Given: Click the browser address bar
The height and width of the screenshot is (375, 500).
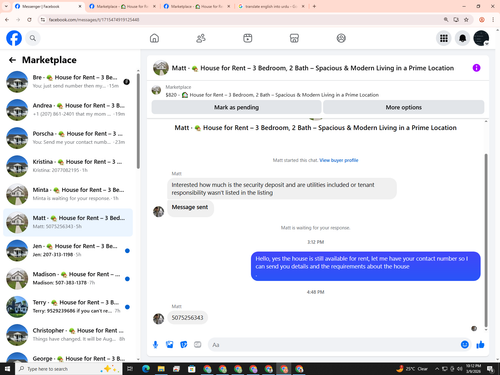Looking at the screenshot, I should pyautogui.click(x=240, y=20).
